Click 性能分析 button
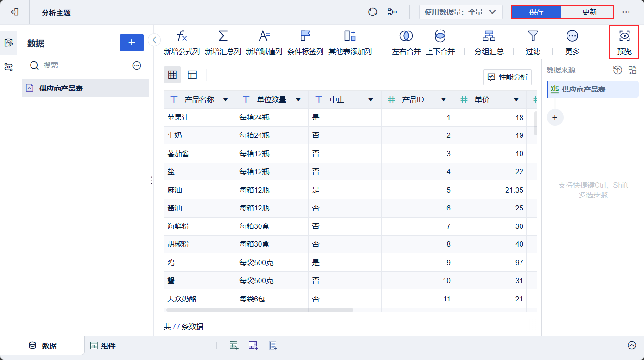644x360 pixels. (507, 77)
